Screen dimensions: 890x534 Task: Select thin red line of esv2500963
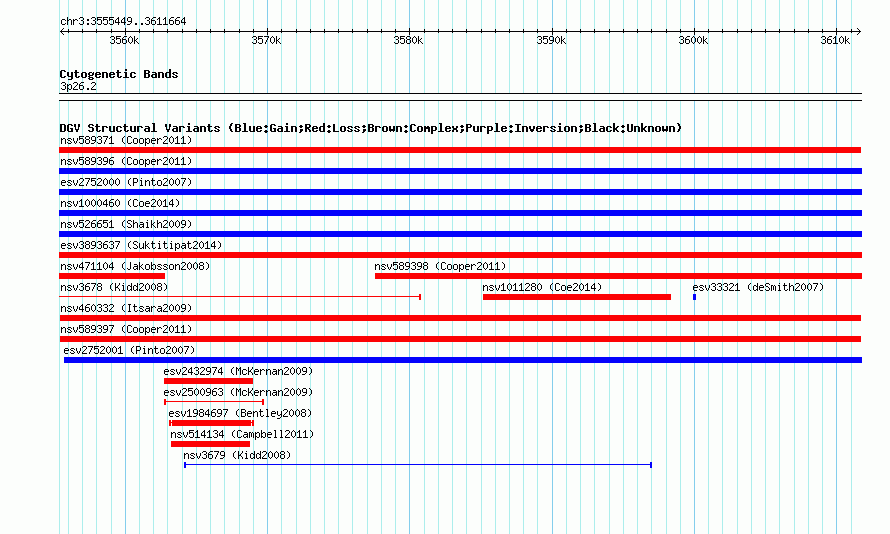(x=214, y=402)
